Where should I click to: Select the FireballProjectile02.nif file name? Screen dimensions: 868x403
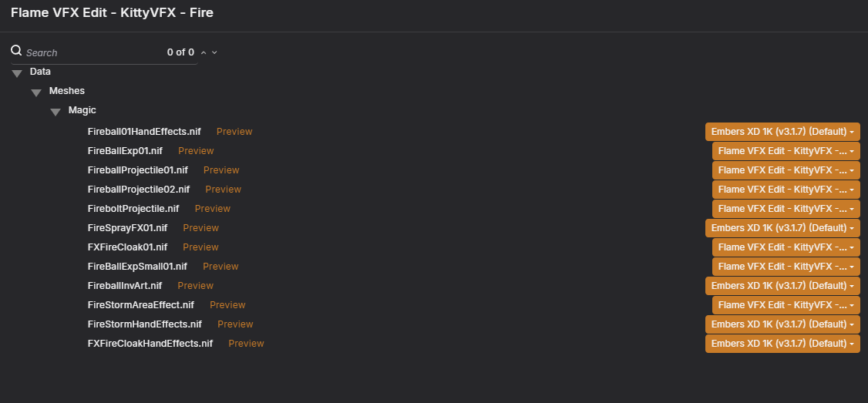point(139,190)
